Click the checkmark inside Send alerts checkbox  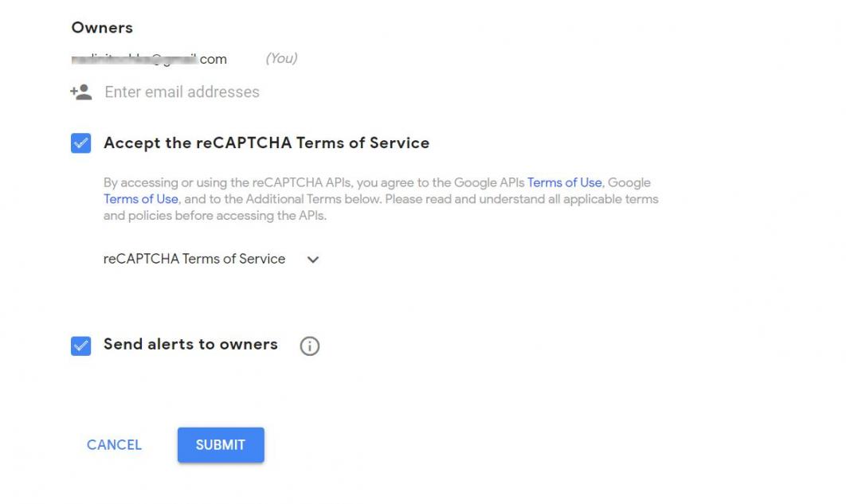(x=79, y=345)
